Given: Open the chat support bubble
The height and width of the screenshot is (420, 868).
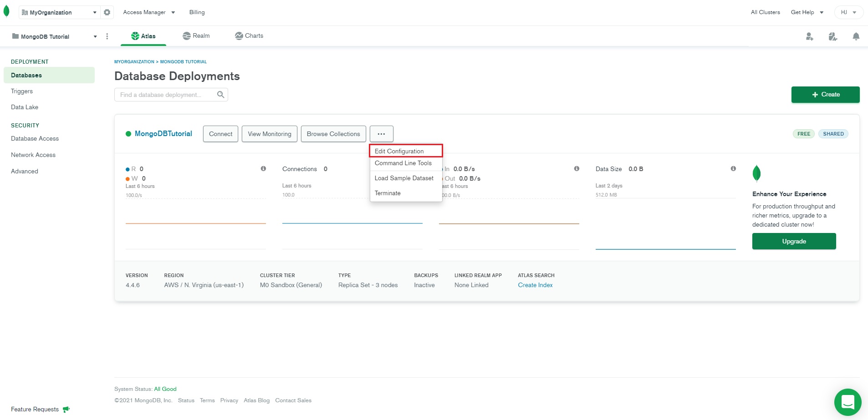Looking at the screenshot, I should coord(847,402).
